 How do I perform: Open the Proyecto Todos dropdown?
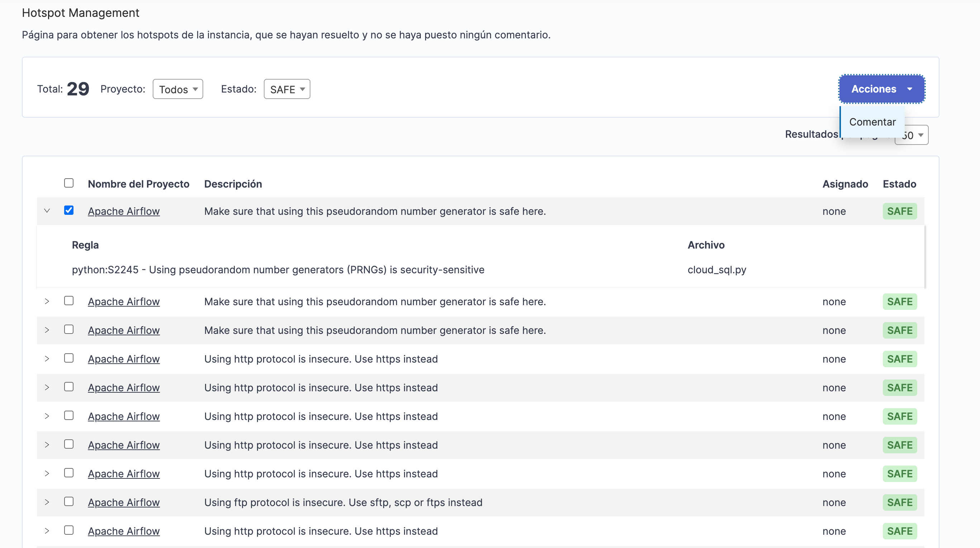[x=178, y=89]
